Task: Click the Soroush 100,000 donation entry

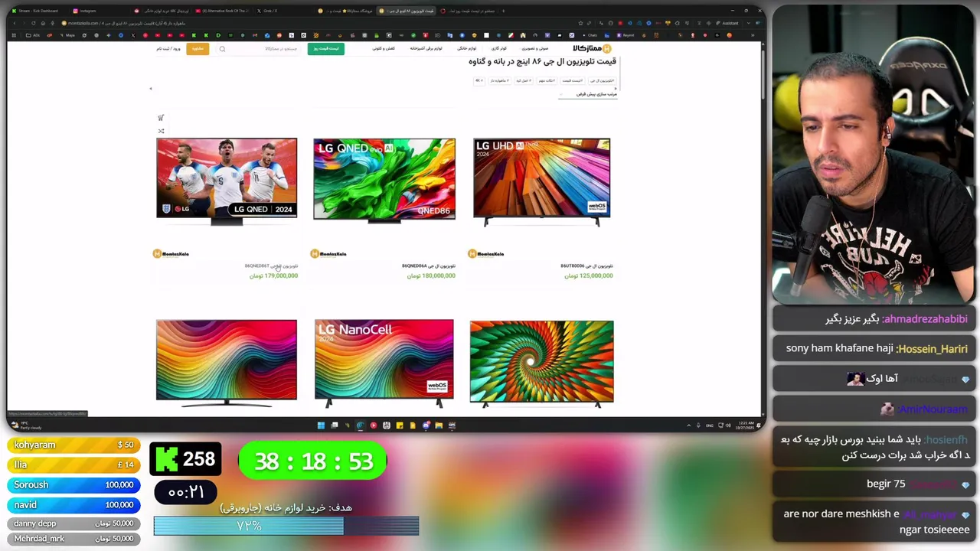Action: pos(74,484)
